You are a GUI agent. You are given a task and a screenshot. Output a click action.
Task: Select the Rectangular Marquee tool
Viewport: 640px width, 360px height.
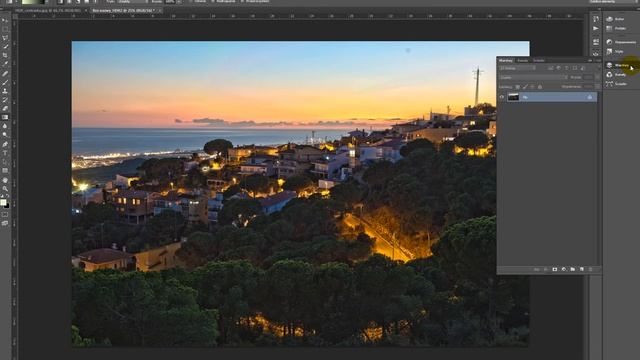point(5,29)
